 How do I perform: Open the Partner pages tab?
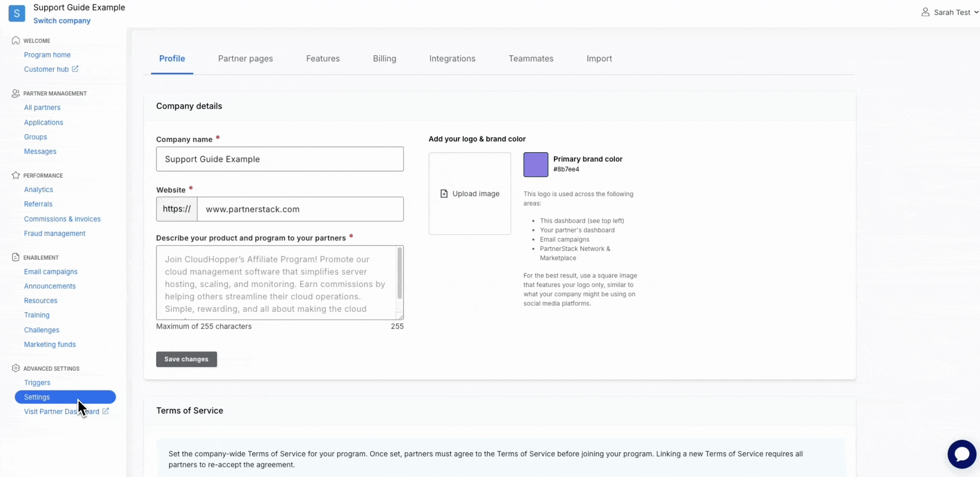(245, 59)
